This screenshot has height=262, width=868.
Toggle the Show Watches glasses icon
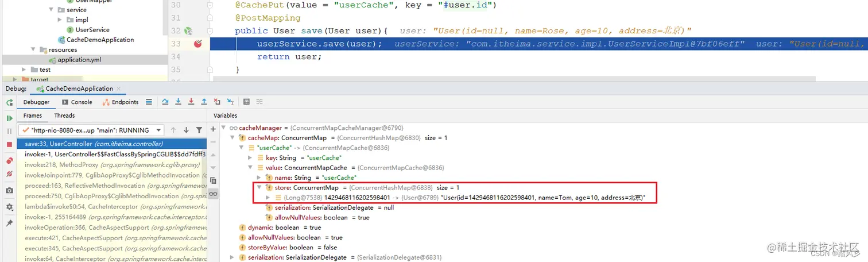point(213,194)
